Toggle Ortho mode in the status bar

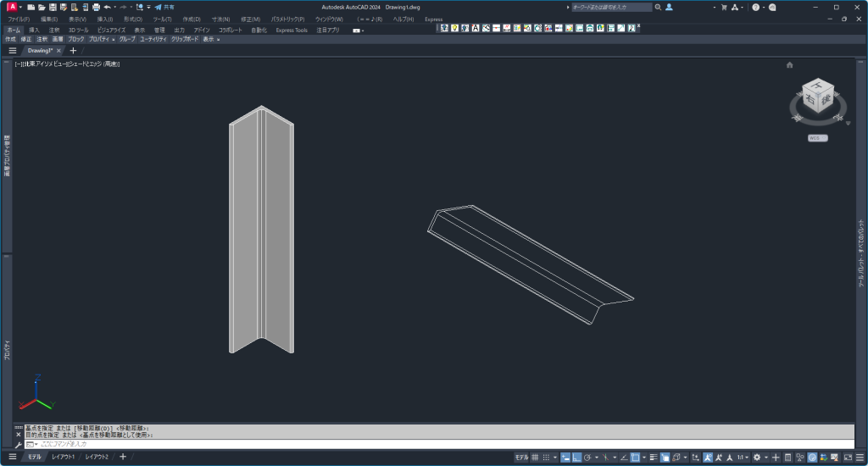[576, 458]
